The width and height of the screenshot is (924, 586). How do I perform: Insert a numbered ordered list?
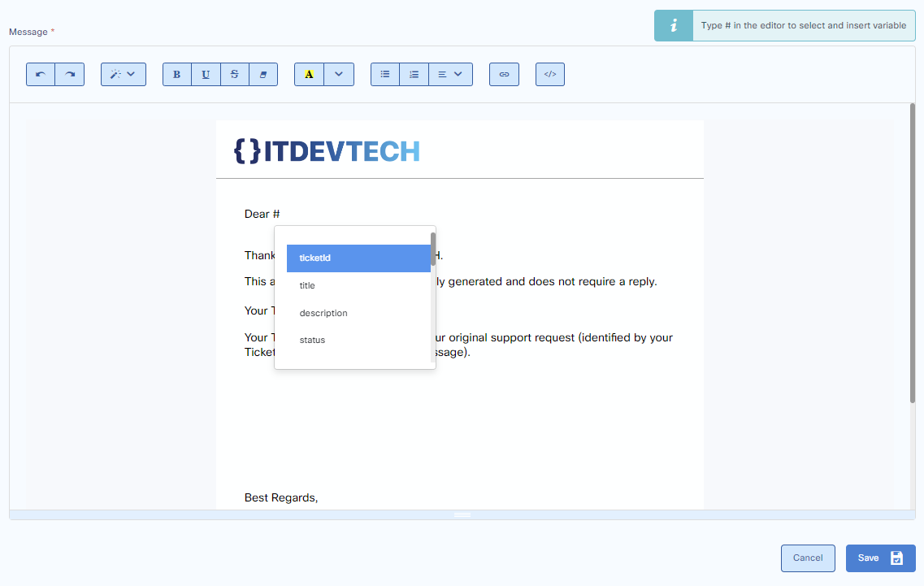(x=414, y=74)
